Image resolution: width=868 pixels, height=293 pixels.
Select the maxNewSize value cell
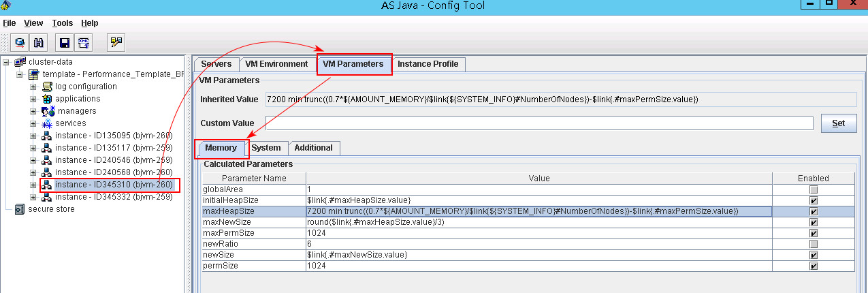(x=539, y=222)
